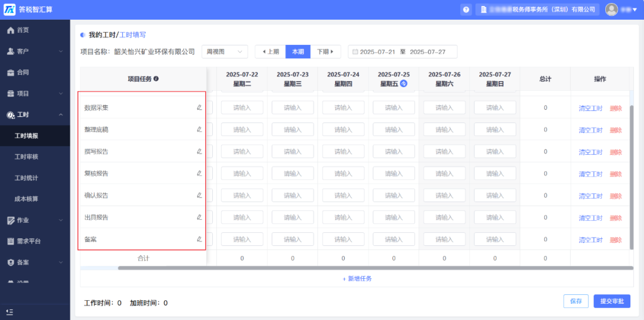Select 工时审核 submenu item
The image size is (644, 320).
click(x=35, y=156)
